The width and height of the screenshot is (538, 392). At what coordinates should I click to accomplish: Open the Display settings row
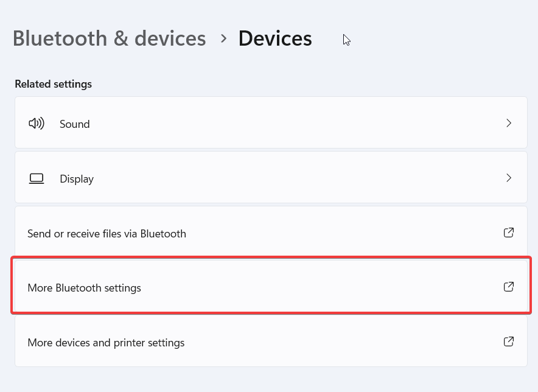[x=271, y=178]
